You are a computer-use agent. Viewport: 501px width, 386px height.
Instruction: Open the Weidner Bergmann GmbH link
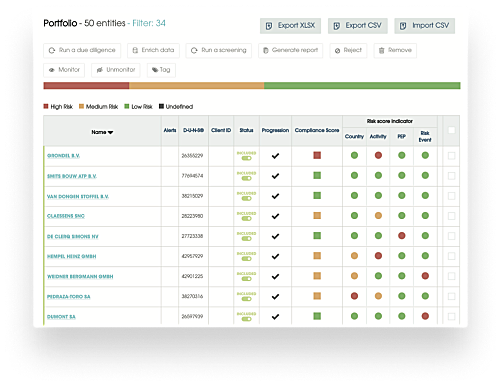pyautogui.click(x=80, y=277)
